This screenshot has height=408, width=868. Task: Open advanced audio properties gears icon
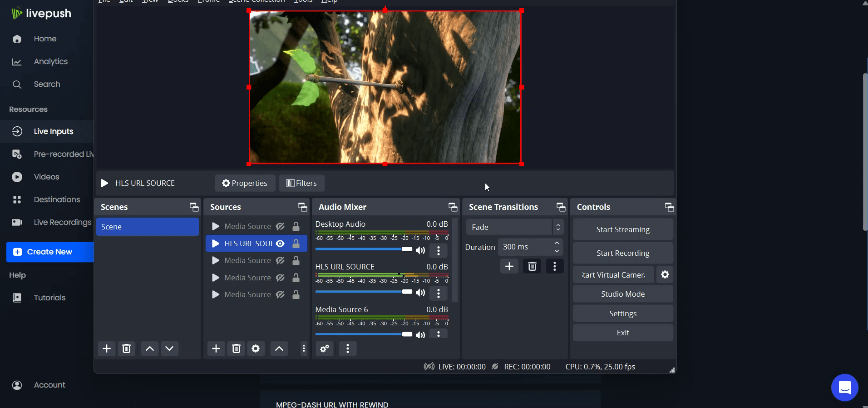coord(325,348)
